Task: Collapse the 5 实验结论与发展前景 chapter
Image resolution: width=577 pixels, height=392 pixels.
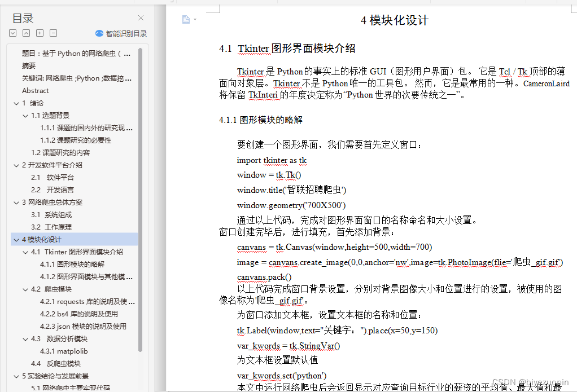Action: pyautogui.click(x=16, y=376)
